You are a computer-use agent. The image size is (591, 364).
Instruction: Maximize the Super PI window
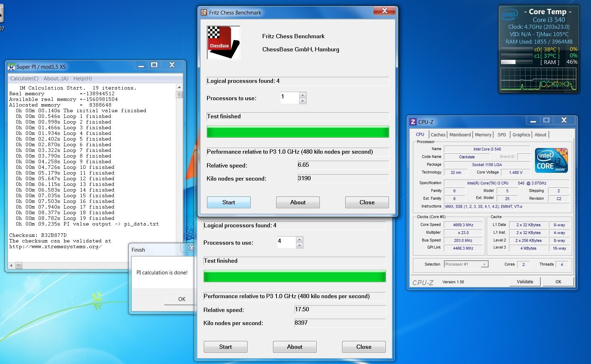[154, 65]
